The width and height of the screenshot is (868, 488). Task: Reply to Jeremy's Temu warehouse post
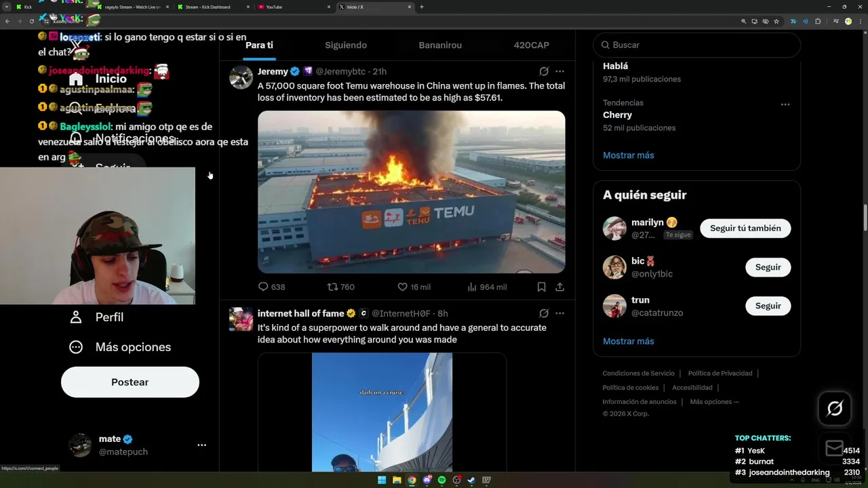271,287
